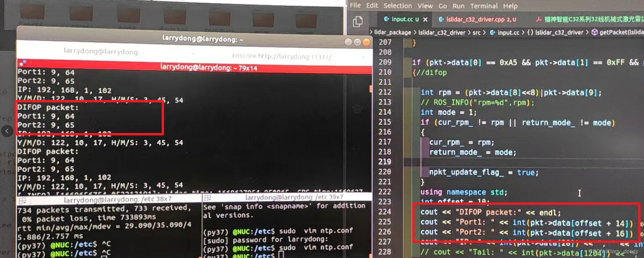Click 'IP: 192, 168, 1, 102' at terminal top

[x=65, y=91]
